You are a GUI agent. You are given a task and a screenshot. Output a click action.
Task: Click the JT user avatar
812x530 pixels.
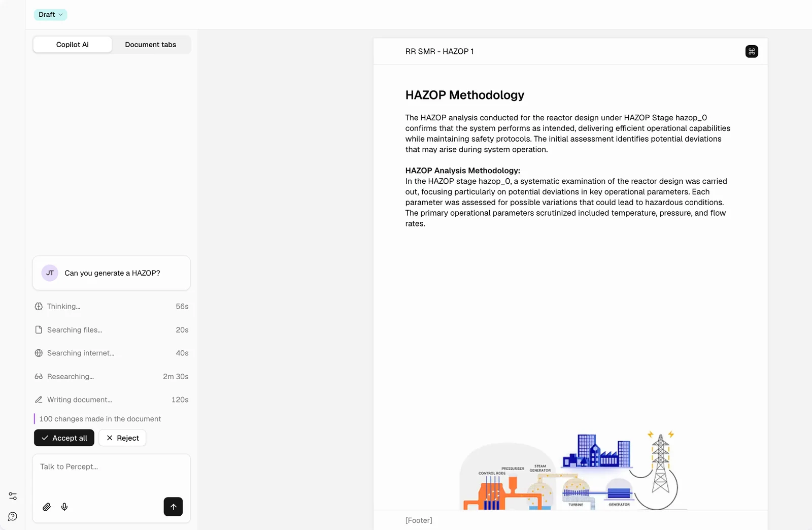coord(50,273)
